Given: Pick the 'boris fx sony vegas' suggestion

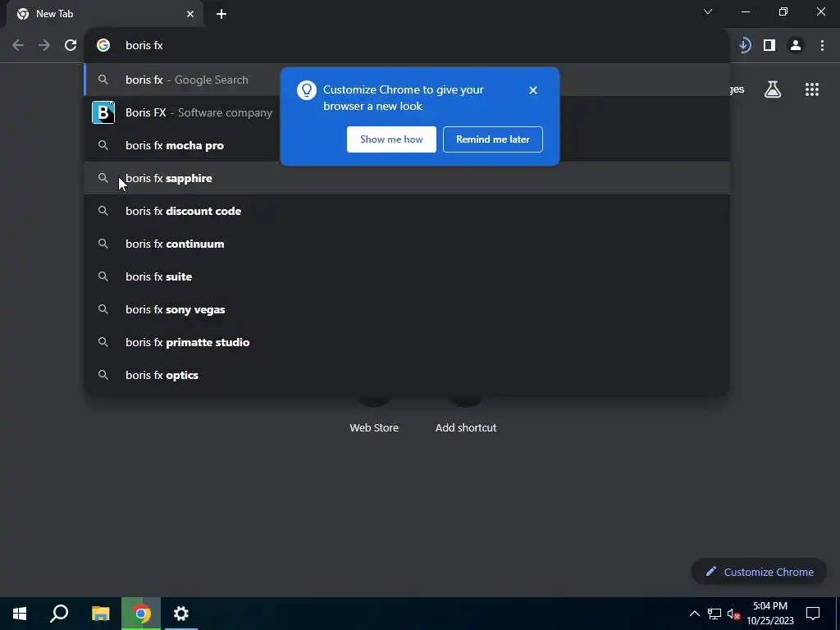Looking at the screenshot, I should pyautogui.click(x=407, y=309).
